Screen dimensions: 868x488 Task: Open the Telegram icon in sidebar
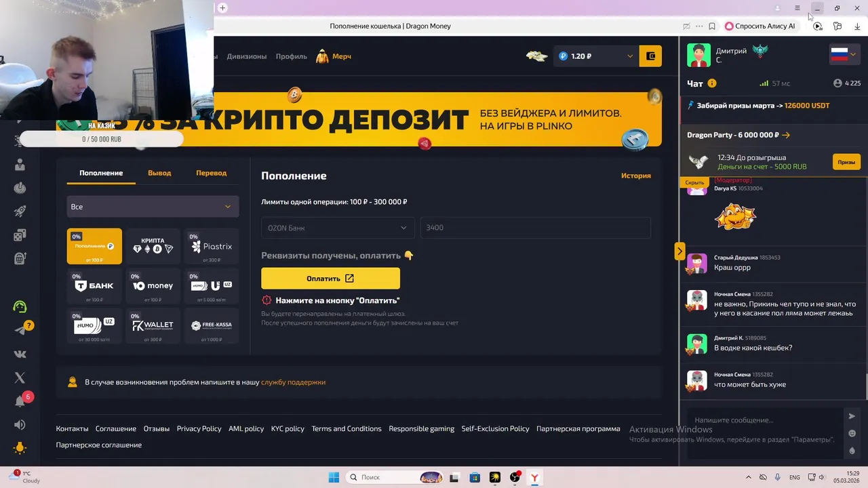(20, 330)
